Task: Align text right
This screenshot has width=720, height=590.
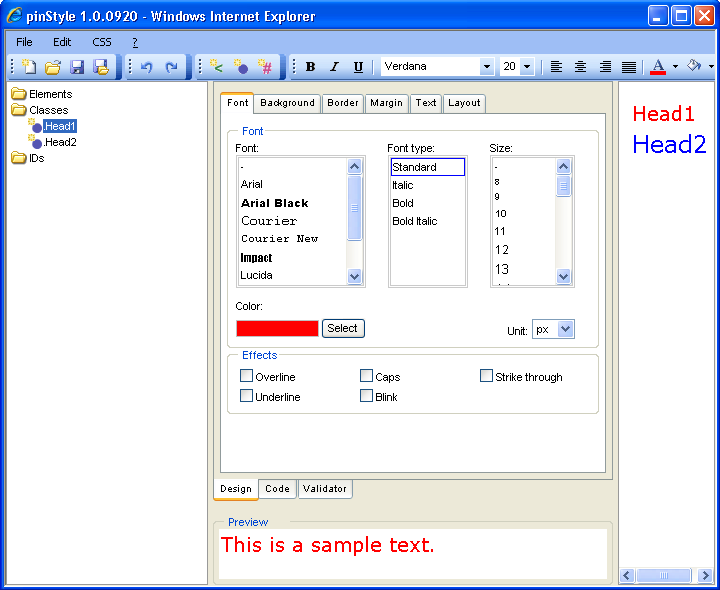Action: [605, 67]
